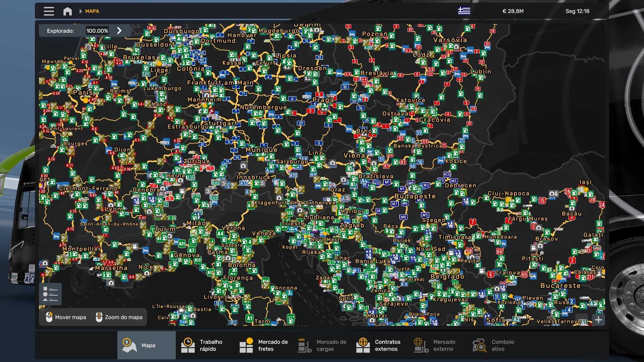Click the € 28,8M balance display
This screenshot has width=644, height=362.
(513, 11)
